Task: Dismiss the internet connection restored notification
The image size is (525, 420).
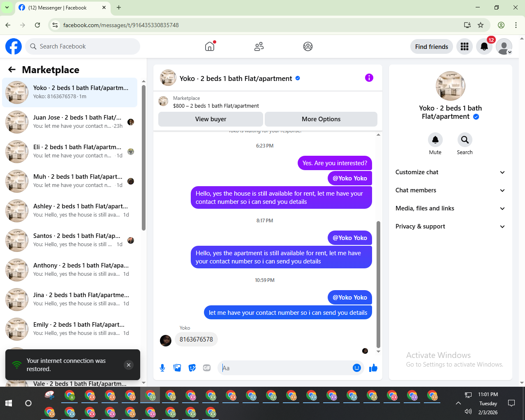Action: 129,365
